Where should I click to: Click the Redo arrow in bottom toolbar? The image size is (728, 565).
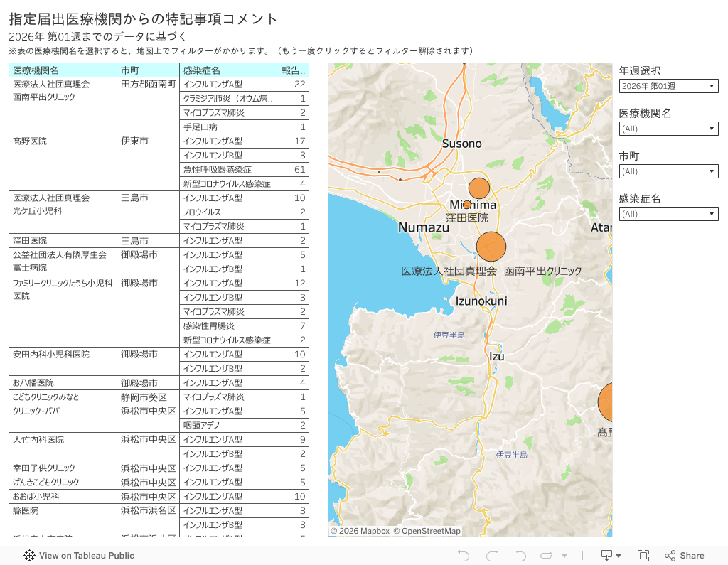(x=491, y=556)
